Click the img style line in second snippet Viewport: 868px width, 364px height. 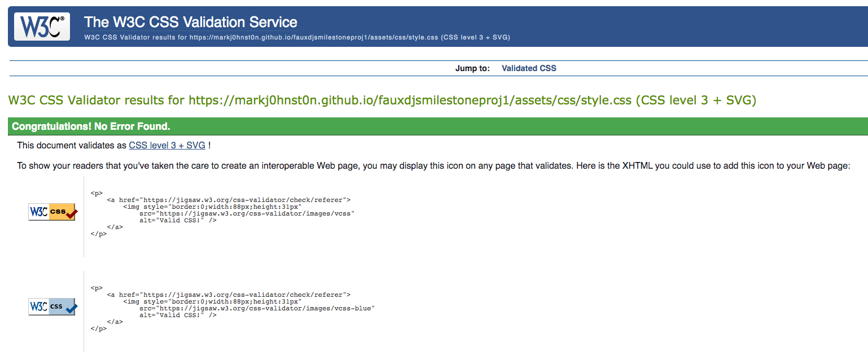point(212,301)
